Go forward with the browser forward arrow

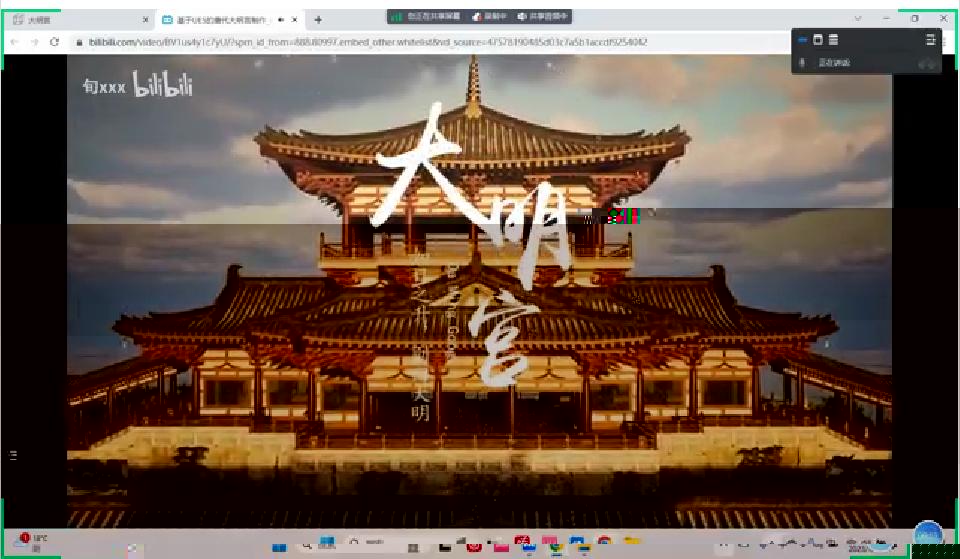(x=35, y=42)
